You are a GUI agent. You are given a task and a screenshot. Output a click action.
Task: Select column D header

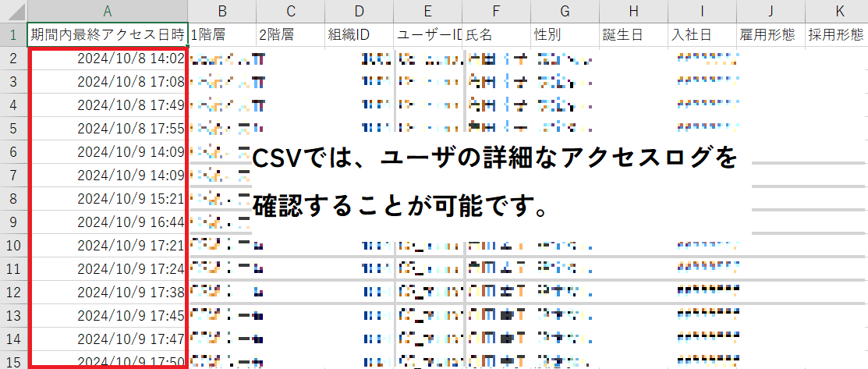pyautogui.click(x=360, y=11)
